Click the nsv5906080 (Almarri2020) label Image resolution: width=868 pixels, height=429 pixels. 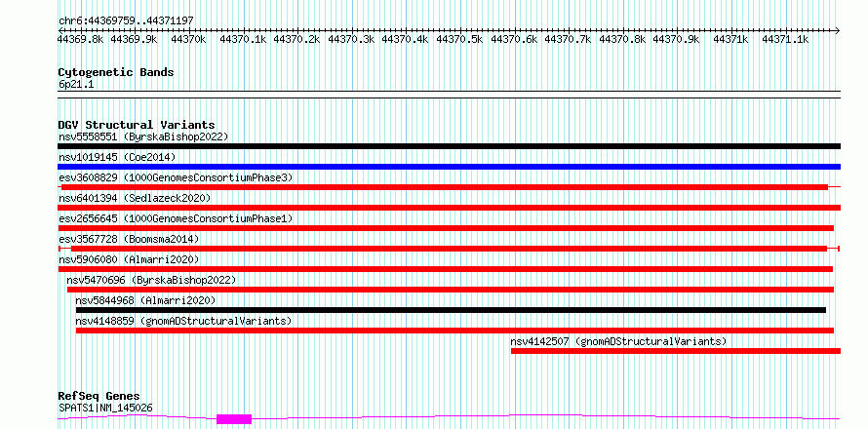129,259
